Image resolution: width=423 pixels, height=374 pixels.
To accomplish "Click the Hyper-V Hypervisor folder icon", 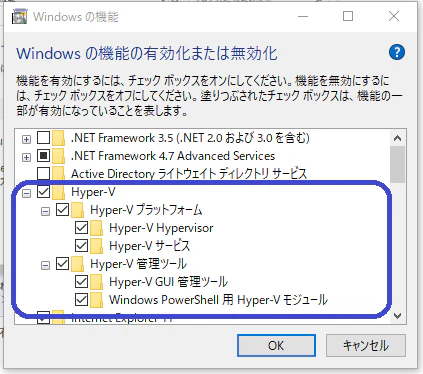I will click(96, 228).
